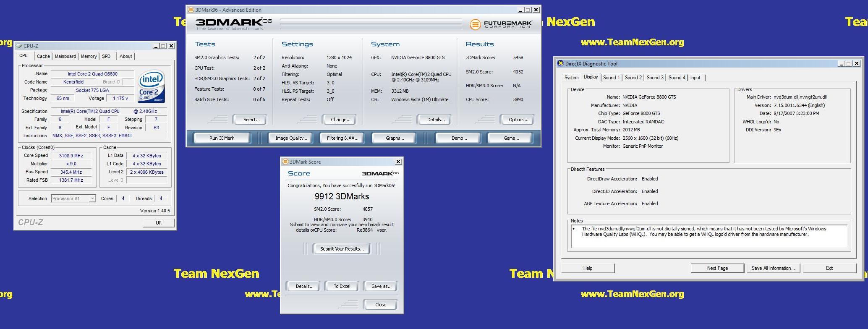This screenshot has height=329, width=868.
Task: Click To Excel in the Score window
Action: click(x=342, y=286)
